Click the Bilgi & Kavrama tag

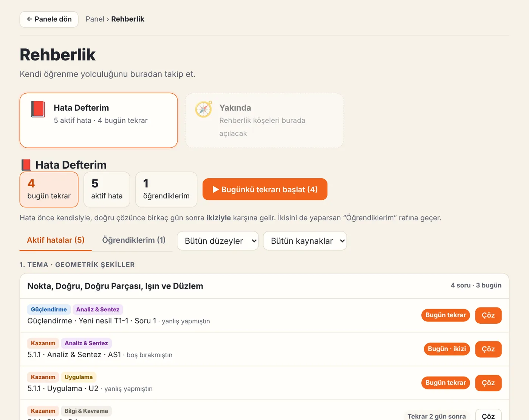pos(86,411)
